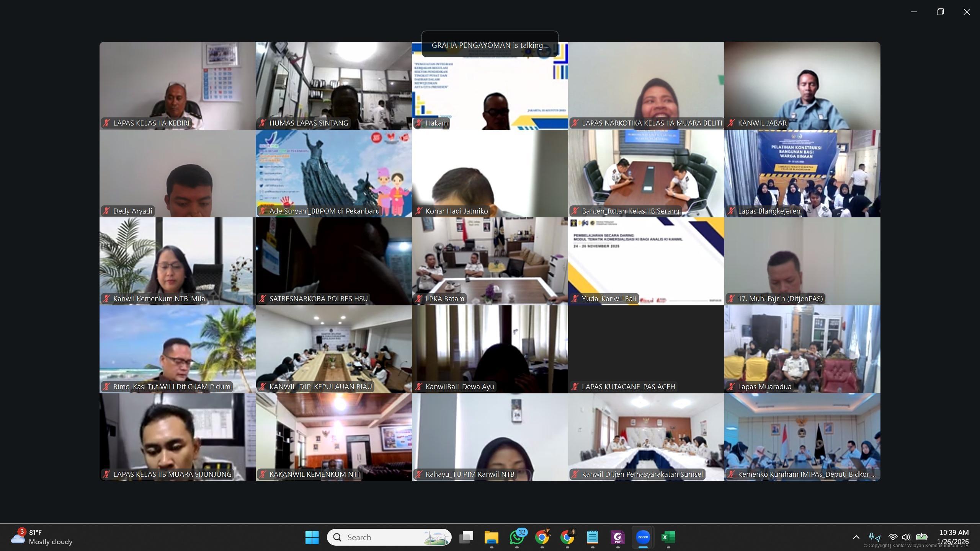Open File Explorer in taskbar
Image resolution: width=980 pixels, height=551 pixels.
click(x=491, y=537)
